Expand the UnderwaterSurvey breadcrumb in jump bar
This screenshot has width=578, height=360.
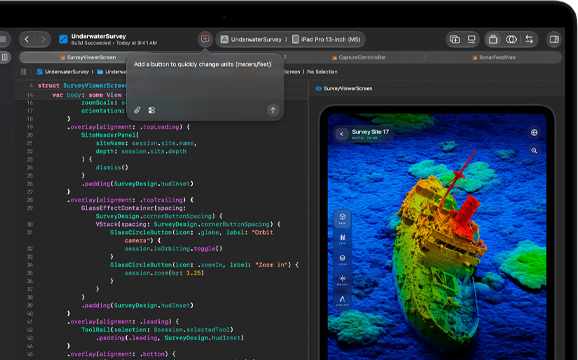click(x=63, y=72)
